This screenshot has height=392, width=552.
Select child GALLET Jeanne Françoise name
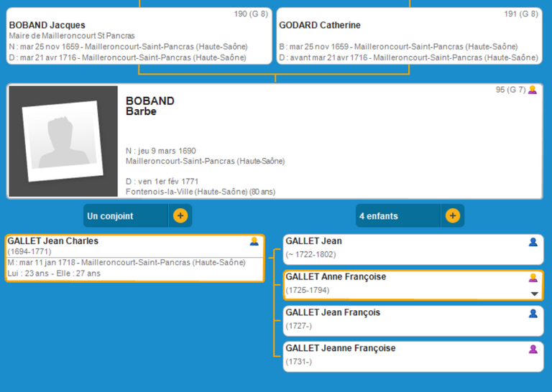[x=340, y=349]
